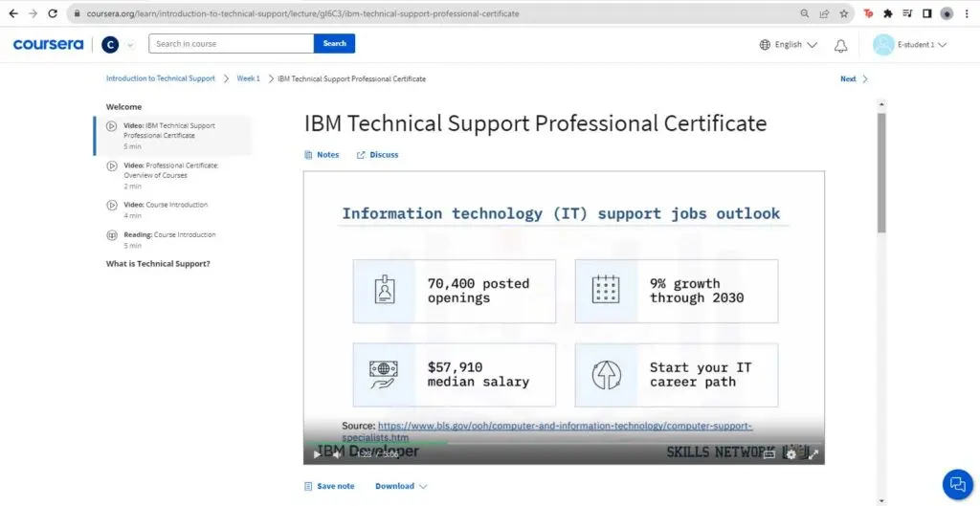Open the video settings gear
Image resolution: width=980 pixels, height=506 pixels.
click(x=791, y=454)
